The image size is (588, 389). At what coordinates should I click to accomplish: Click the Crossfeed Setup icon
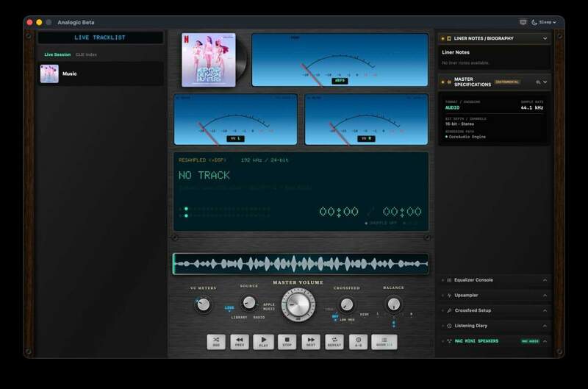coord(449,310)
